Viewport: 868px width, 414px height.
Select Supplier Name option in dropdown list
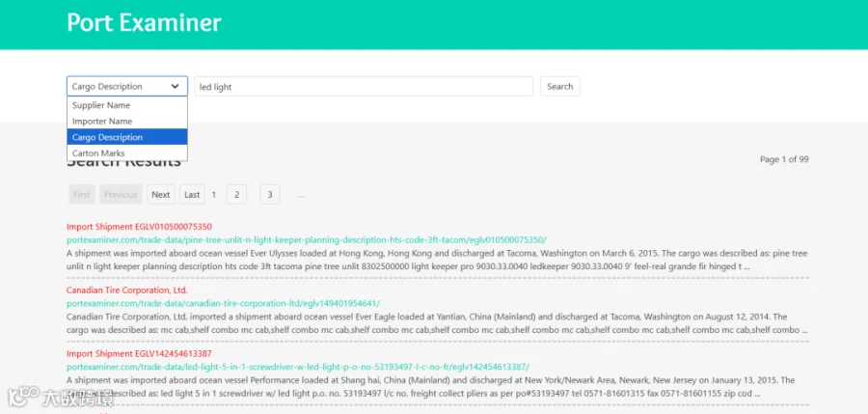(126, 105)
